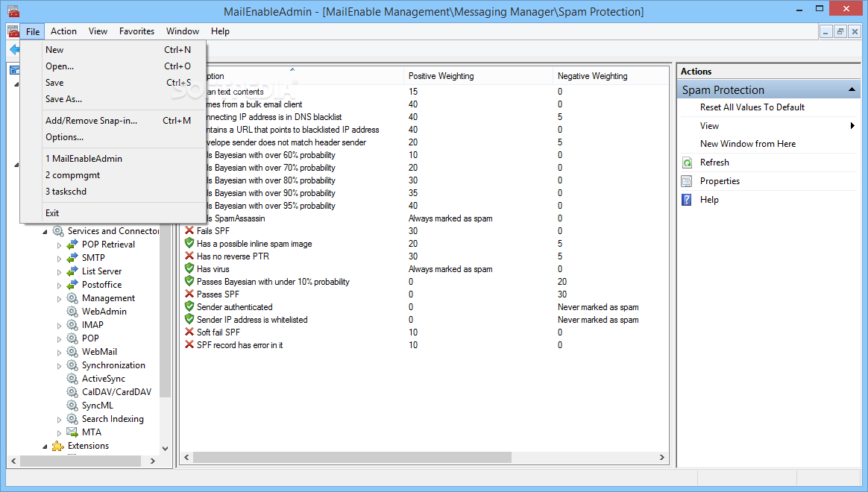This screenshot has height=492, width=868.
Task: Click the POP Retrieval connector icon
Action: [x=72, y=245]
